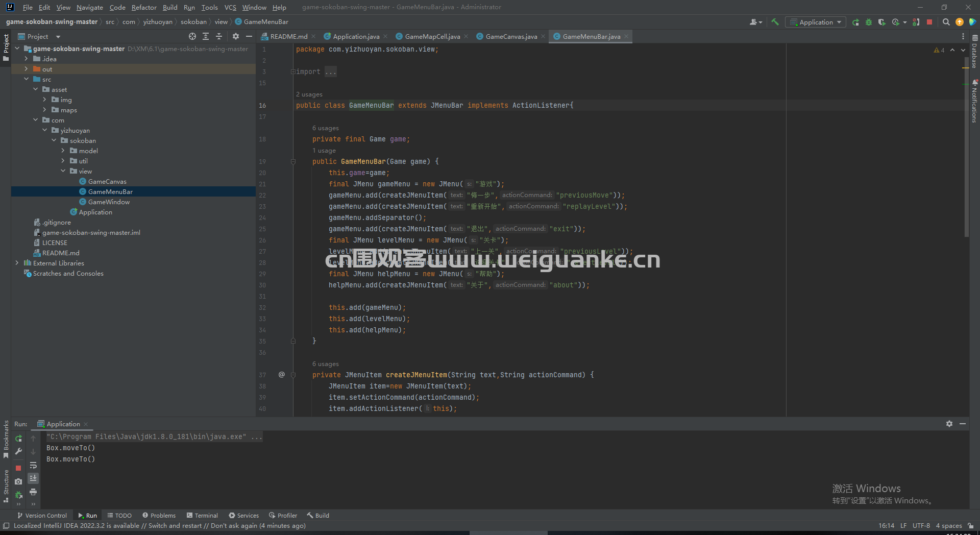This screenshot has height=535, width=980.
Task: Expand the model package folder
Action: pos(63,151)
